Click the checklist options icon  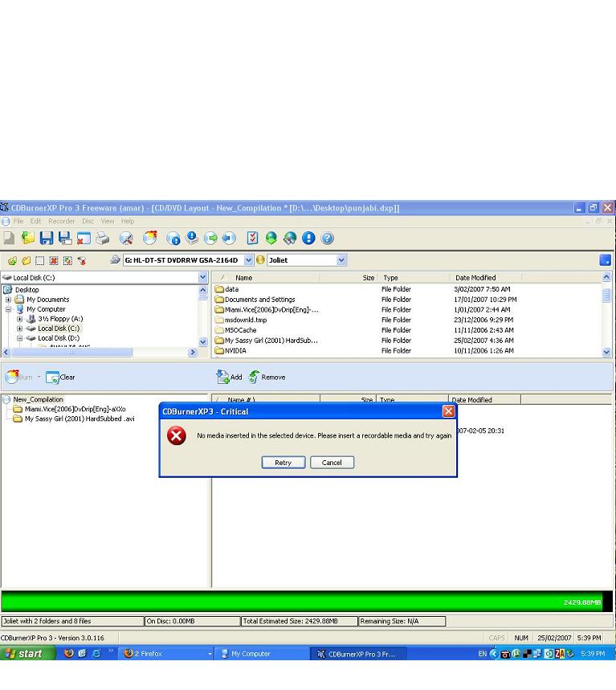click(252, 238)
